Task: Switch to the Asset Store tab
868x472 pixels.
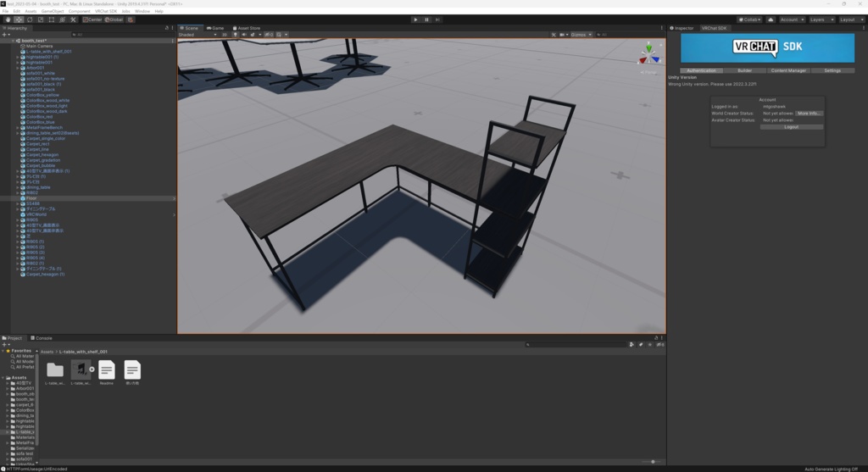Action: pos(247,28)
